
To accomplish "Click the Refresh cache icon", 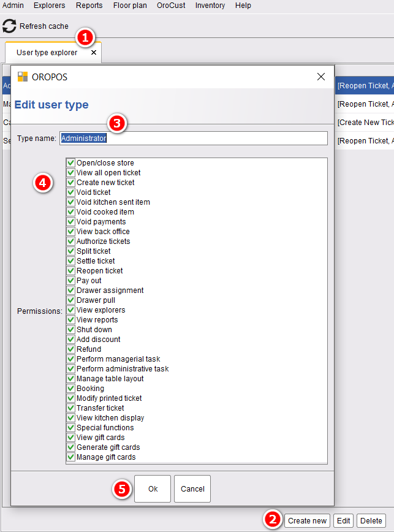I will coord(9,26).
